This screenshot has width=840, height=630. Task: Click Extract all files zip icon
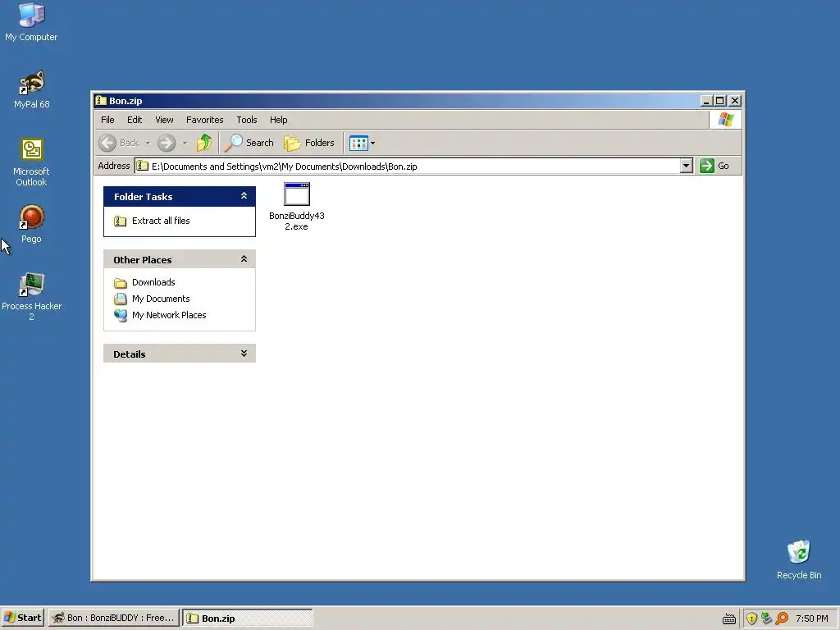121,221
